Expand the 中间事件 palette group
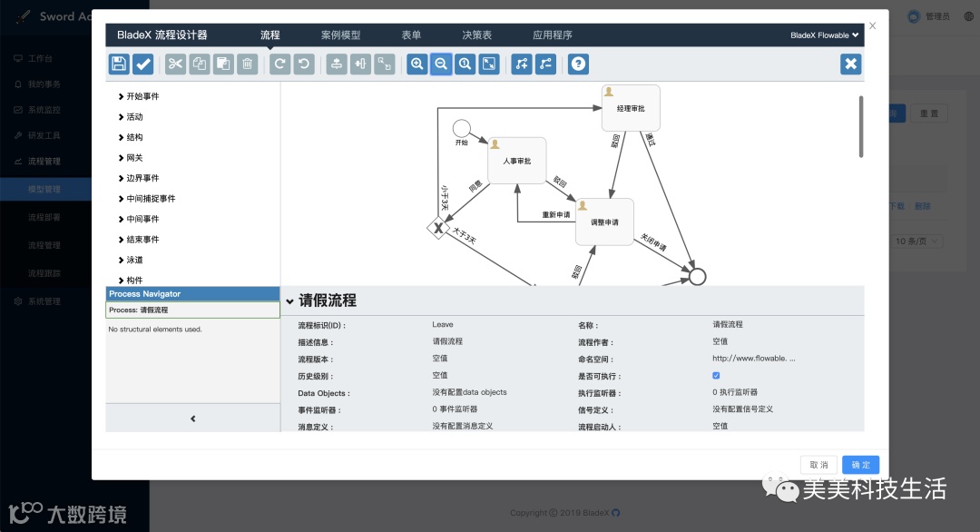Image resolution: width=980 pixels, height=532 pixels. pos(139,219)
